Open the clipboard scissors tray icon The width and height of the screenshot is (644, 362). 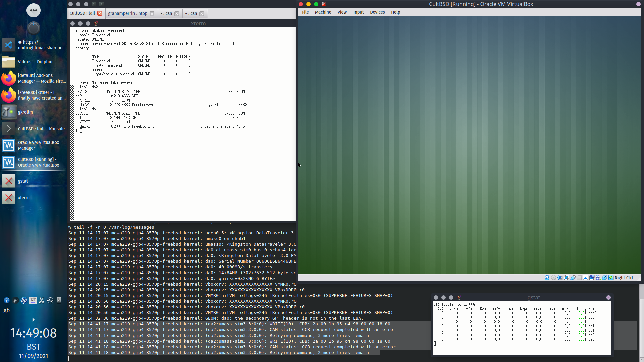pos(42,300)
